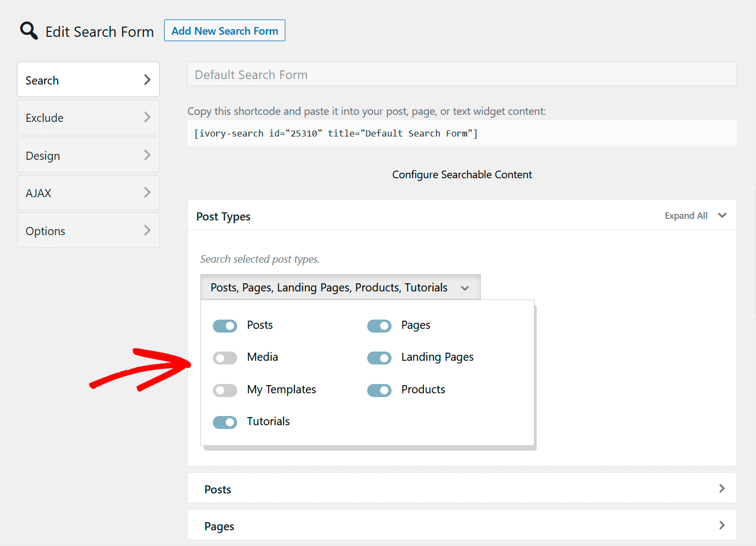The width and height of the screenshot is (756, 546).
Task: Enable the Media post type
Action: [225, 357]
